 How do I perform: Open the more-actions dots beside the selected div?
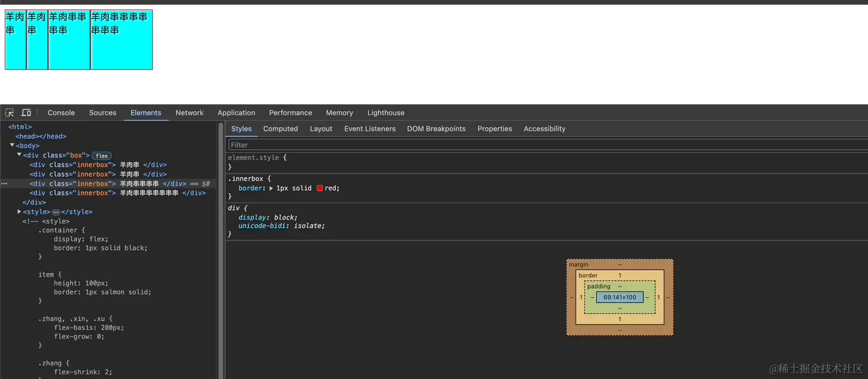point(4,184)
